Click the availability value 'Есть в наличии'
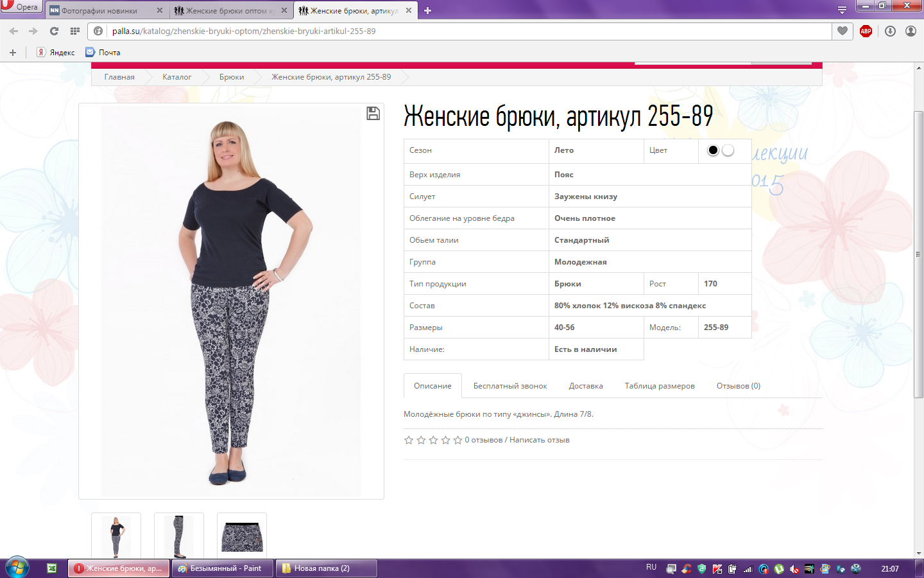This screenshot has width=924, height=578. (586, 349)
